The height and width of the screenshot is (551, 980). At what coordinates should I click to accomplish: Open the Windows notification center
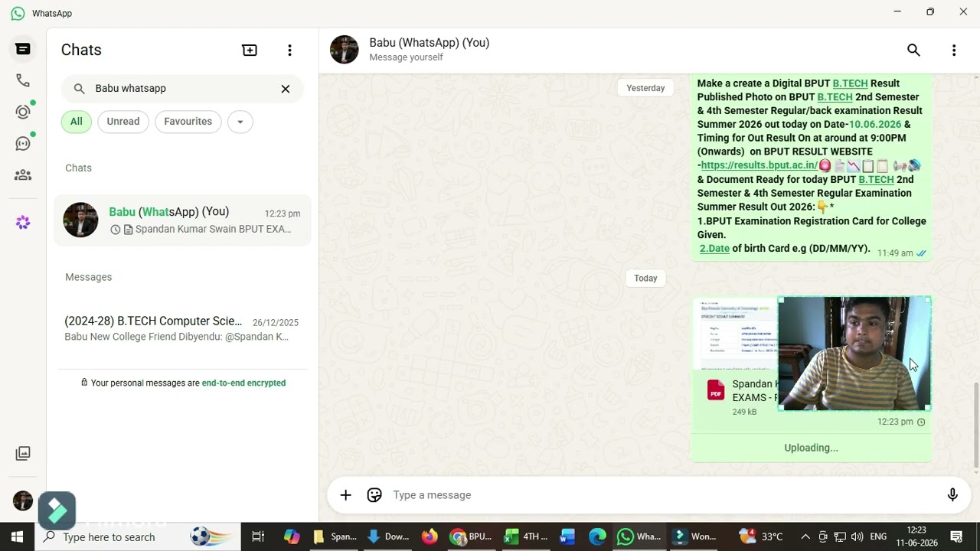(x=956, y=537)
